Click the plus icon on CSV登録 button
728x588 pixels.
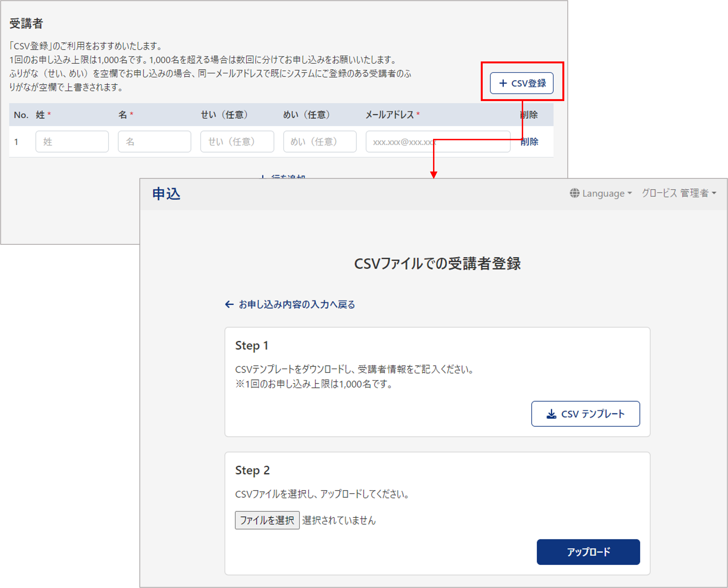point(503,83)
